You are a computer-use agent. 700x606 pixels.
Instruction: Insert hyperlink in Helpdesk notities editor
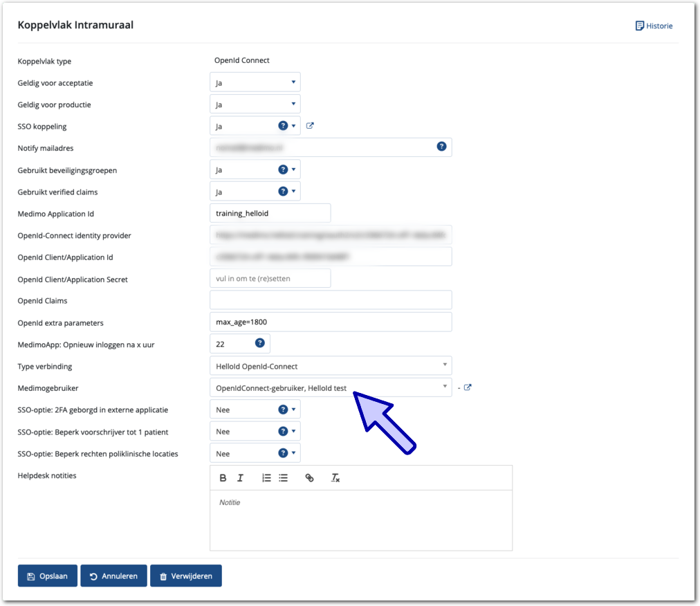(309, 478)
